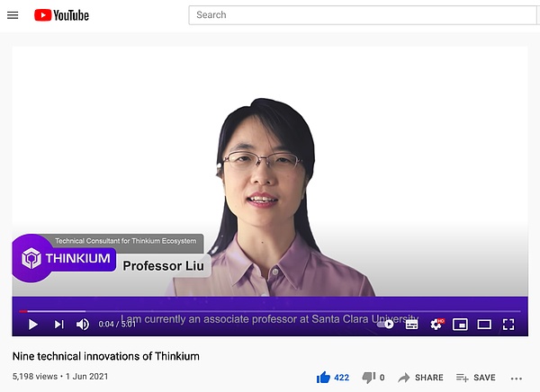Click the video progress bar
The image size is (540, 392).
(x=270, y=311)
